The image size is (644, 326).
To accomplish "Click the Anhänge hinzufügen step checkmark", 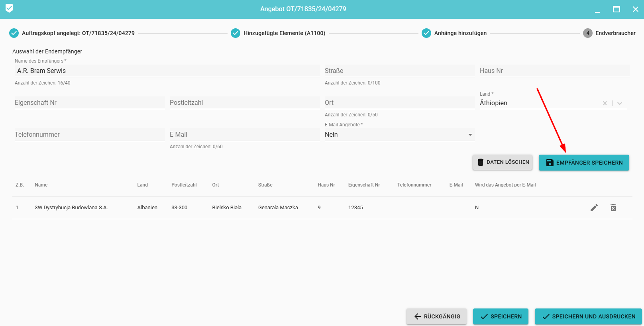I will (x=426, y=33).
